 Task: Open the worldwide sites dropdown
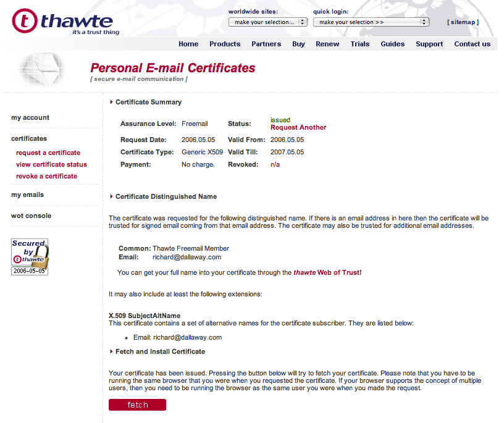(x=268, y=22)
